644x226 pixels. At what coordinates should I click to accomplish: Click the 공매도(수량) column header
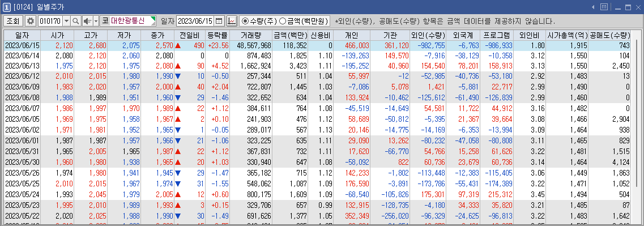coord(609,35)
